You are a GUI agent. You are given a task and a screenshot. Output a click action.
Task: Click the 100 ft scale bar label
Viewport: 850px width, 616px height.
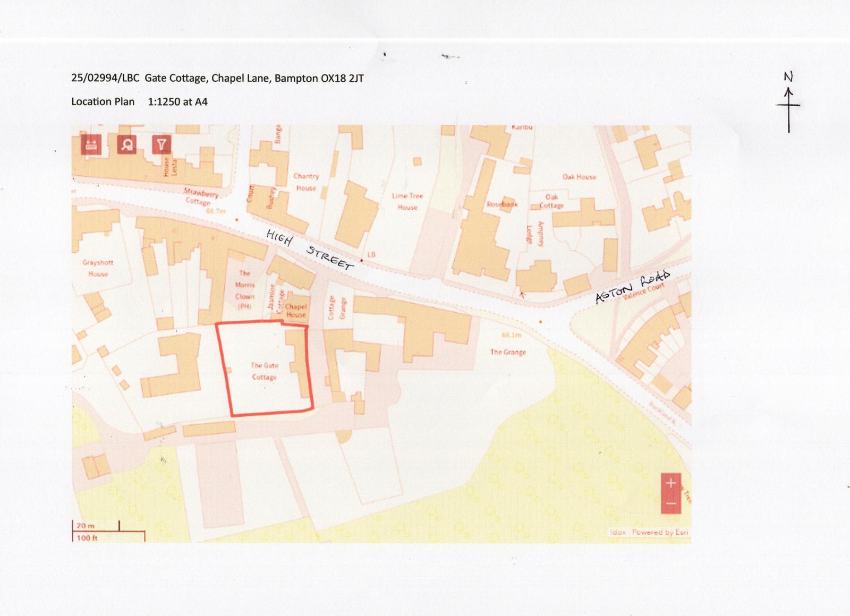pos(87,538)
